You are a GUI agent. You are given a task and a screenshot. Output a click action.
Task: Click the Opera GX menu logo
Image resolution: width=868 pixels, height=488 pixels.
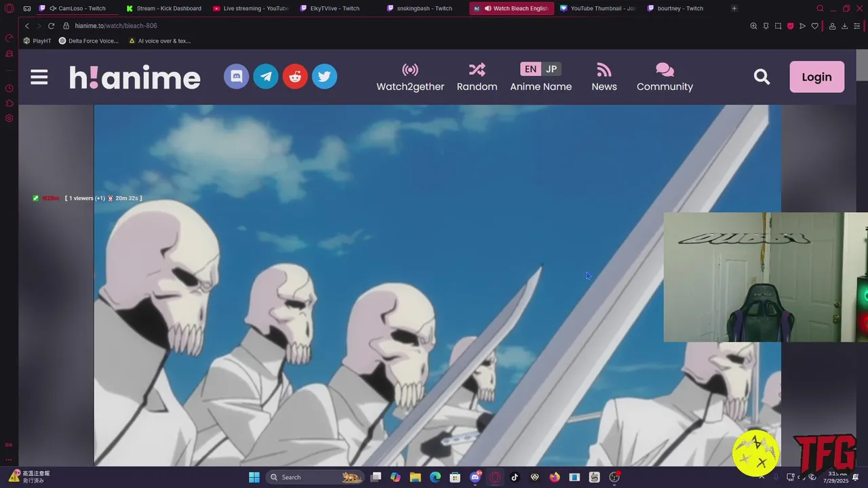coord(9,9)
